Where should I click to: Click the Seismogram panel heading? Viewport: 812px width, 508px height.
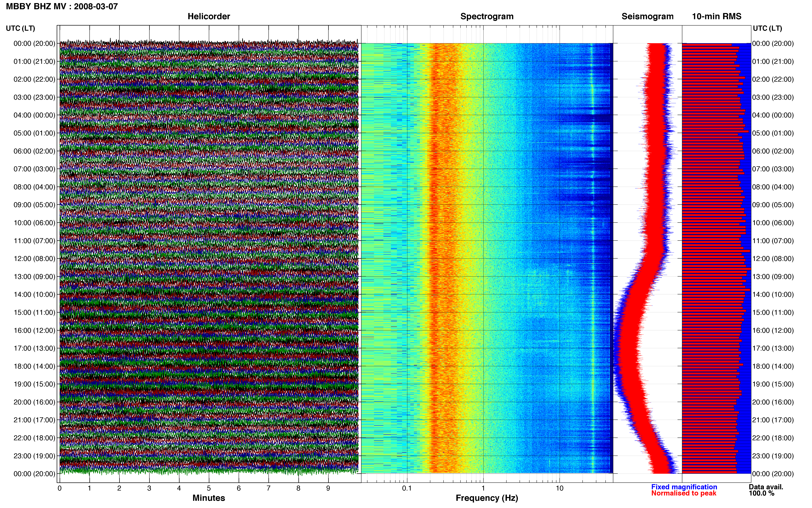tap(648, 16)
